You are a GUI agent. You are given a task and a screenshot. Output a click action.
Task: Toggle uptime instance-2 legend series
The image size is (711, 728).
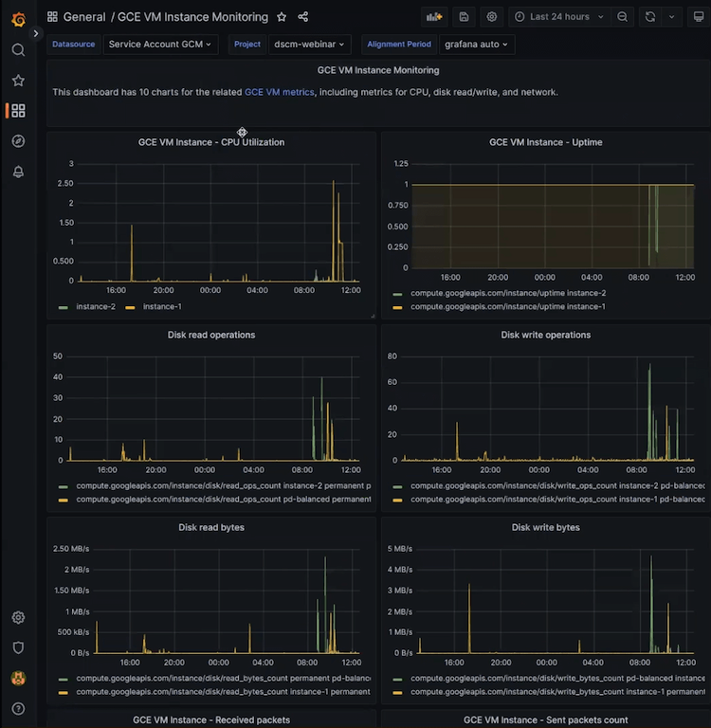point(508,293)
